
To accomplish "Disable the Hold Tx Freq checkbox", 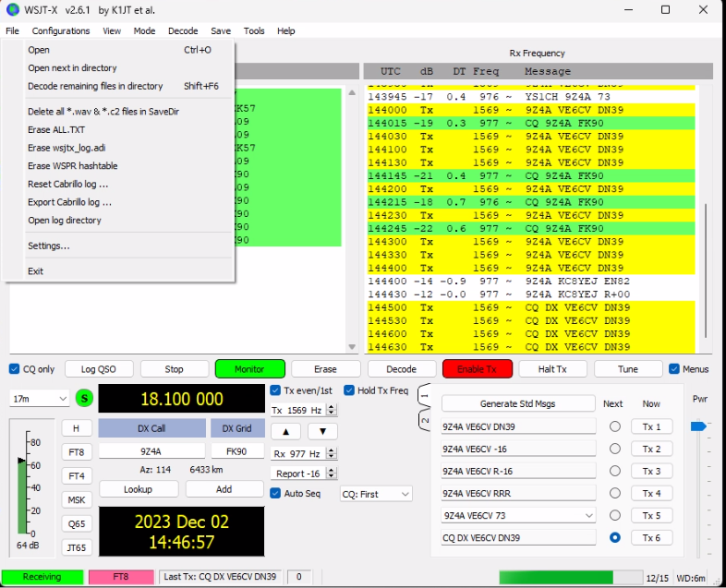I will [350, 390].
